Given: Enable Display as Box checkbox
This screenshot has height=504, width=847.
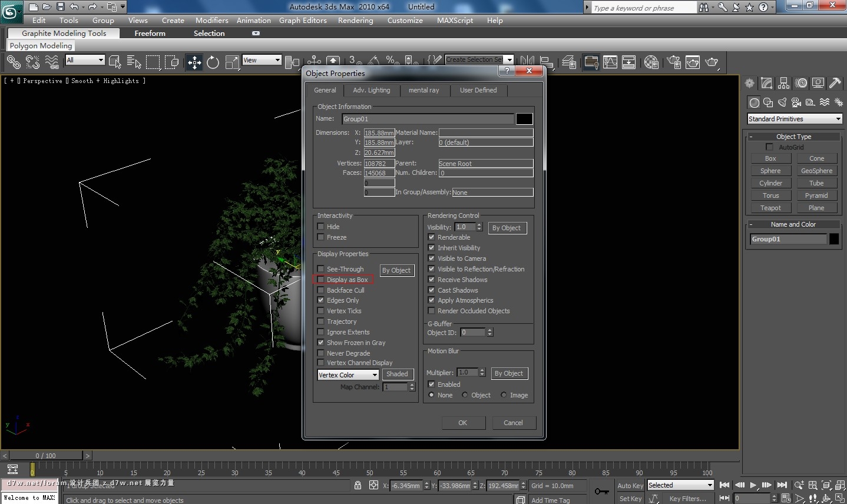Looking at the screenshot, I should point(320,280).
